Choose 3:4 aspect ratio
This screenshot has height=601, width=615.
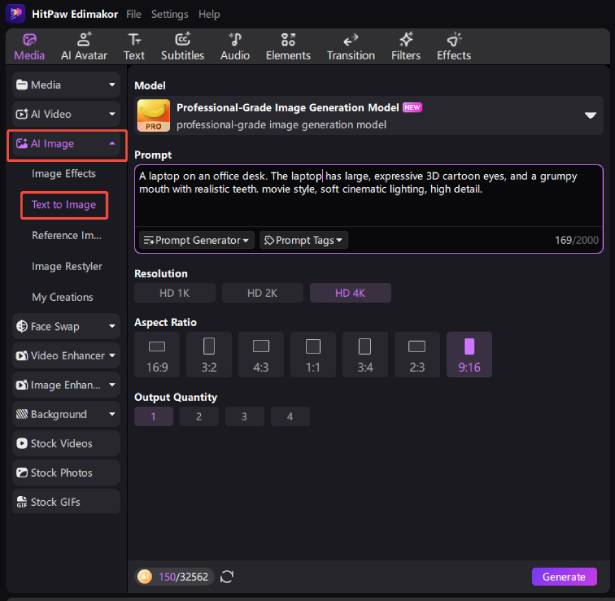coord(365,355)
